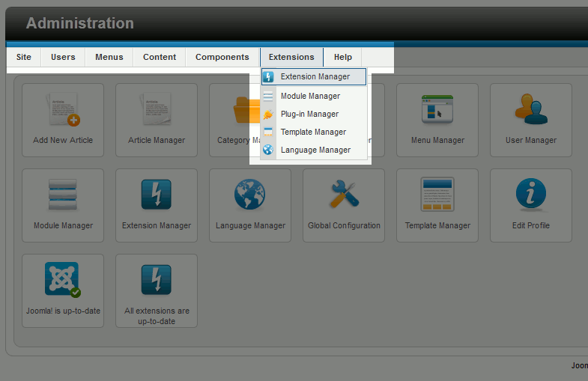Click globe icon beside Language Manager entry
Image resolution: width=588 pixels, height=381 pixels.
[x=268, y=150]
